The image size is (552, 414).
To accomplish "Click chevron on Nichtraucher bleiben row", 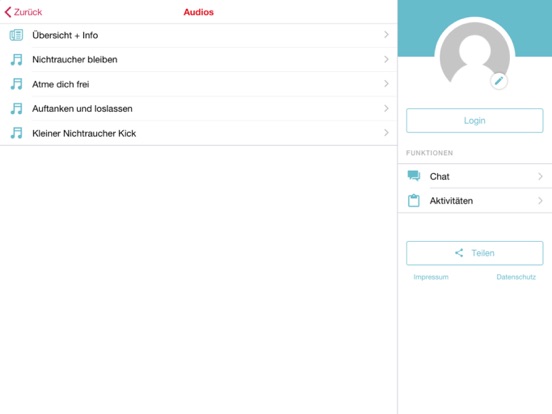I will [x=386, y=59].
